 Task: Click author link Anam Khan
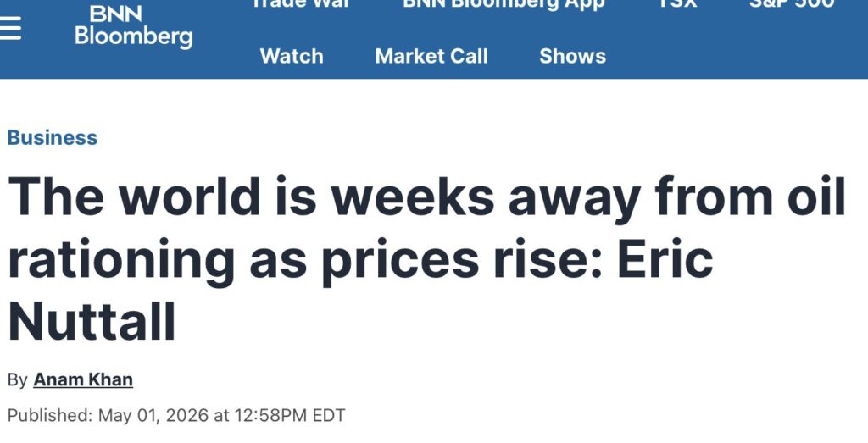click(83, 379)
